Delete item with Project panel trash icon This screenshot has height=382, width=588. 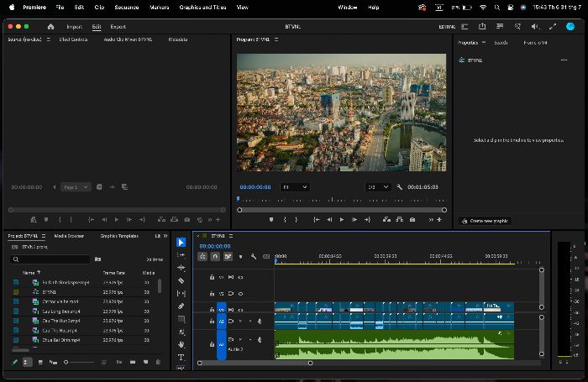158,362
